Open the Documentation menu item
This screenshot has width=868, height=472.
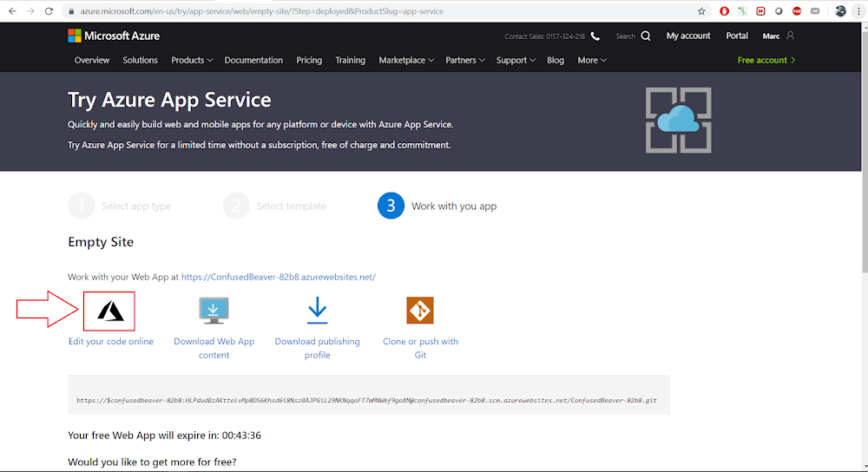pos(253,61)
